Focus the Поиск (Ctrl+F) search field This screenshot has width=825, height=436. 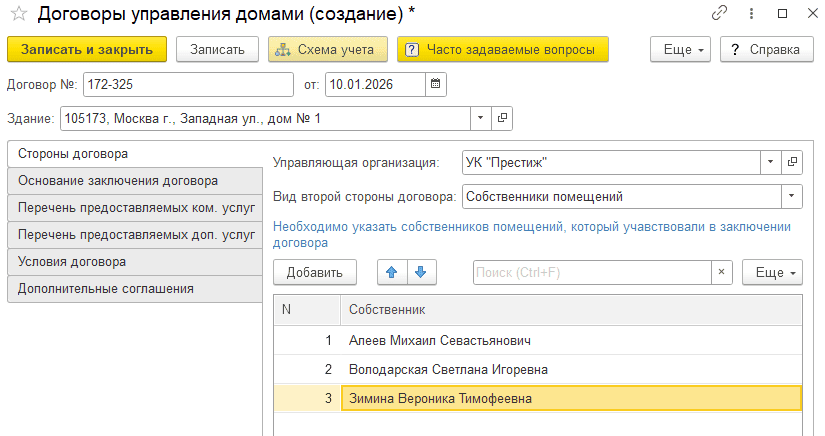592,272
